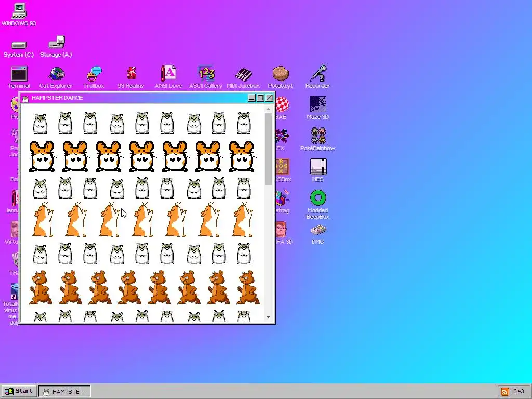The height and width of the screenshot is (399, 532).
Task: Maximize the HAMPSTER DANCE window
Action: pos(261,98)
